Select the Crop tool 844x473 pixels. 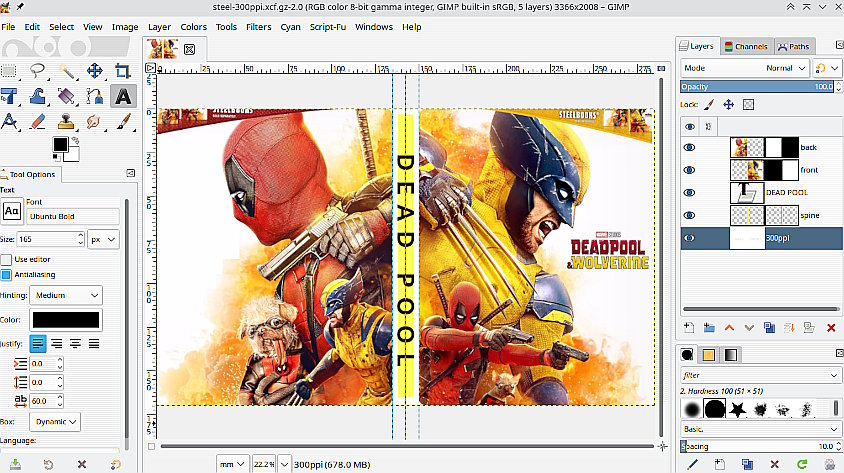(123, 71)
